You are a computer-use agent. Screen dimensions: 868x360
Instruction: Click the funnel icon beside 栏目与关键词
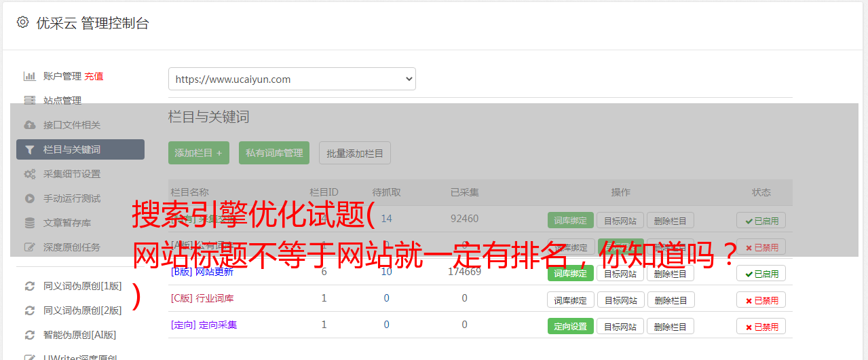(x=29, y=149)
